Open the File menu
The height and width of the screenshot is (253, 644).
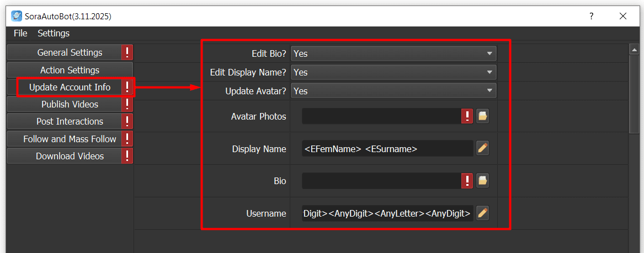click(20, 33)
